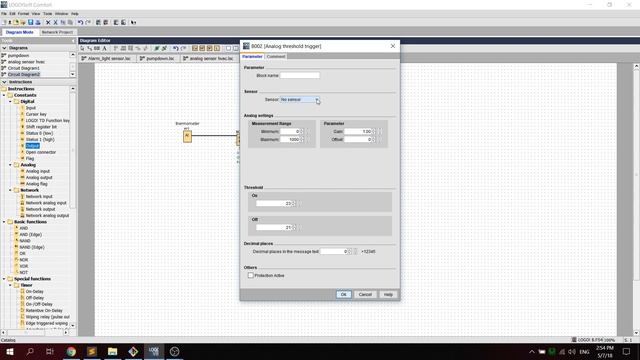This screenshot has width=640, height=360.
Task: Redo with the main toolbar's Redo arrow
Action: point(88,22)
